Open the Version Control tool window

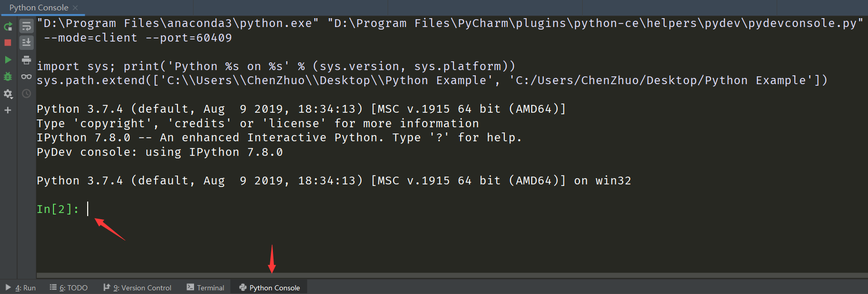tap(137, 288)
